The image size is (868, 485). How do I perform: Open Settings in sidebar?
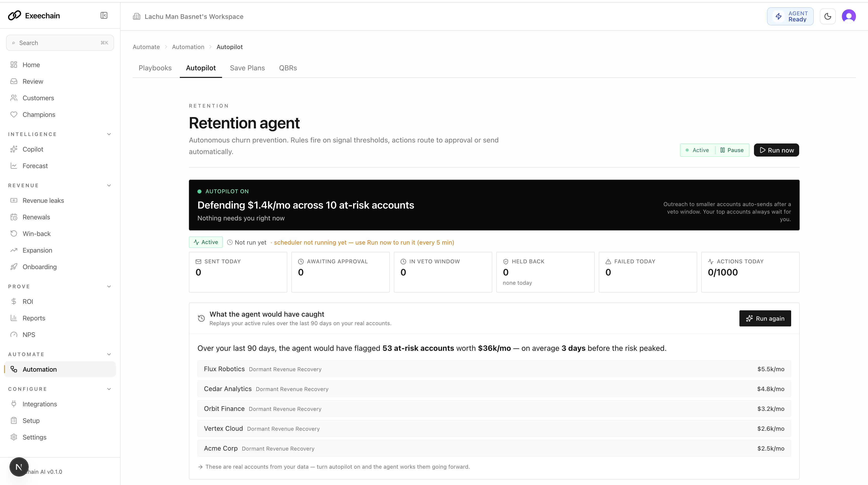pyautogui.click(x=60, y=437)
